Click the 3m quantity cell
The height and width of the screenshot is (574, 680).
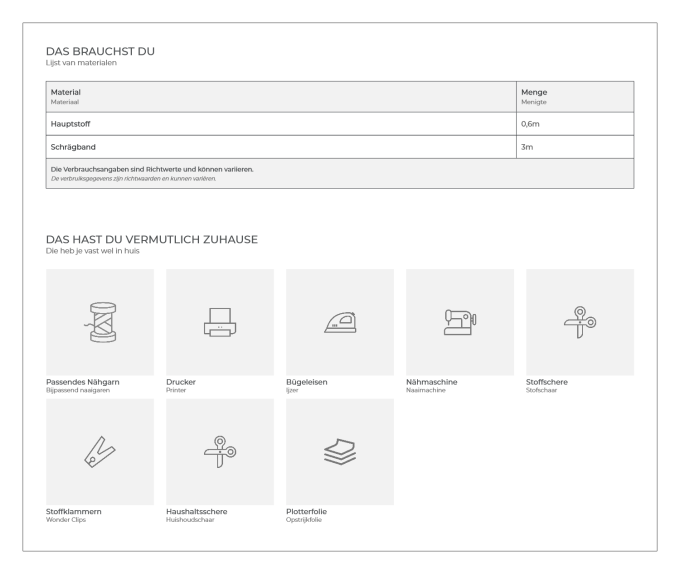click(575, 147)
